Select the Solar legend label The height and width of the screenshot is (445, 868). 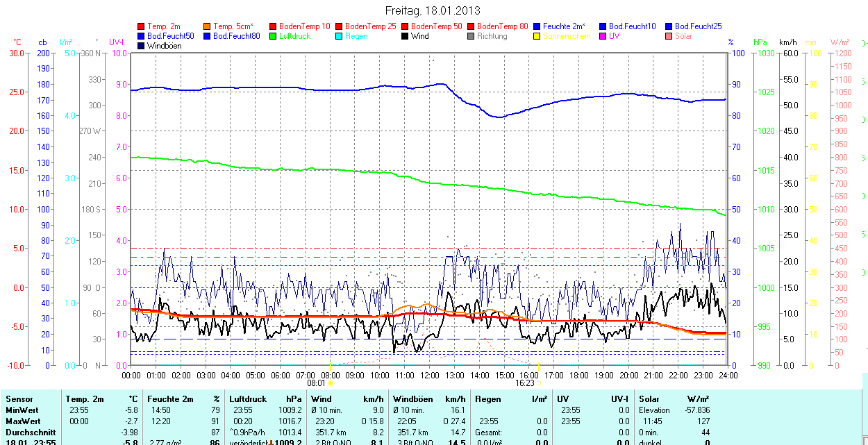pyautogui.click(x=683, y=36)
